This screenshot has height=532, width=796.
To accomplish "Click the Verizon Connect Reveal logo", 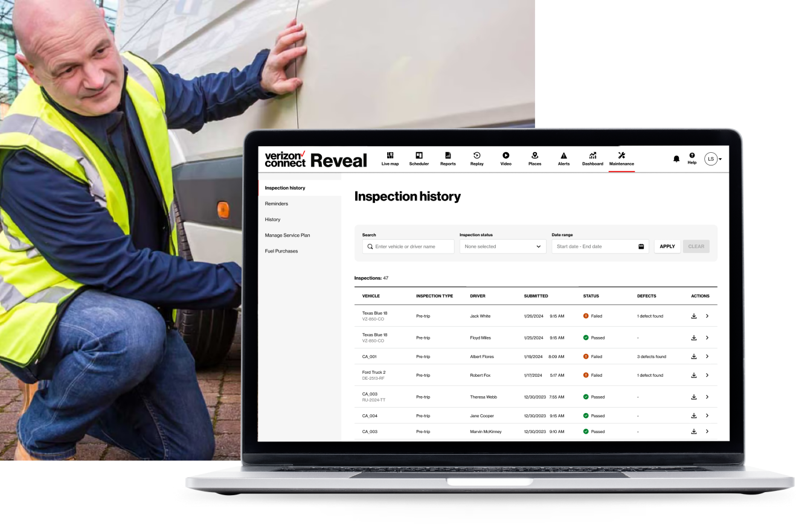I will pyautogui.click(x=315, y=159).
